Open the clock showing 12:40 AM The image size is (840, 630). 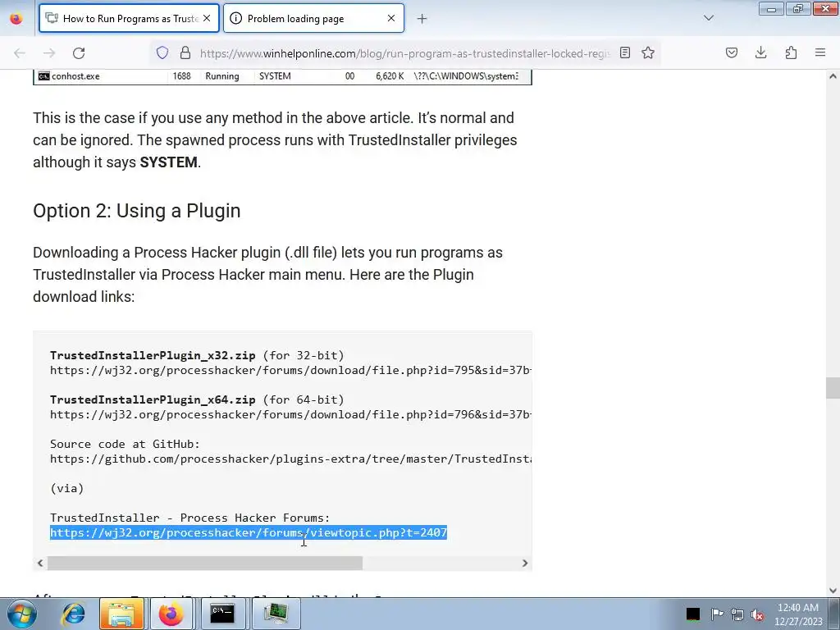(798, 614)
